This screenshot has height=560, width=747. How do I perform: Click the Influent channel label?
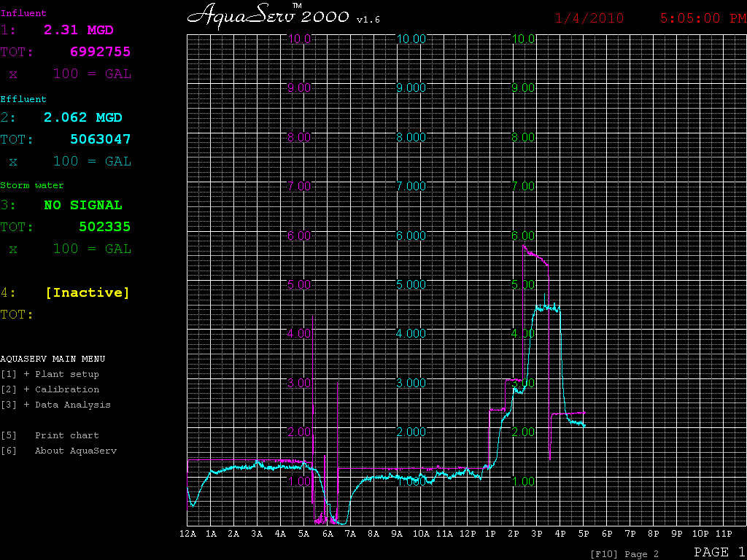point(23,13)
